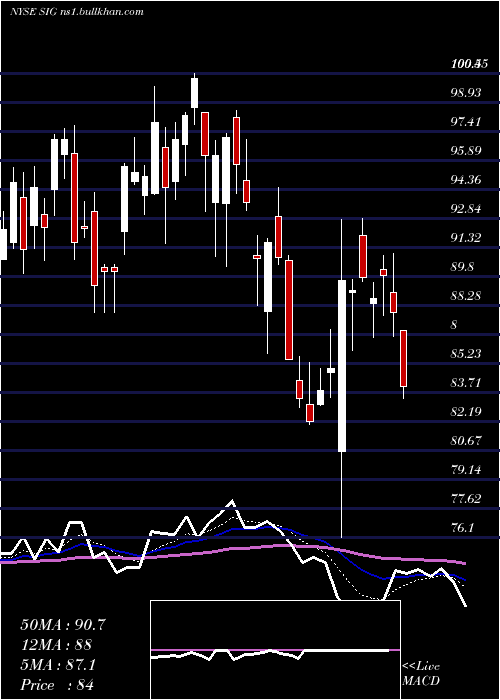
Task: Select the 95.89 price axis label
Action: pos(467,151)
